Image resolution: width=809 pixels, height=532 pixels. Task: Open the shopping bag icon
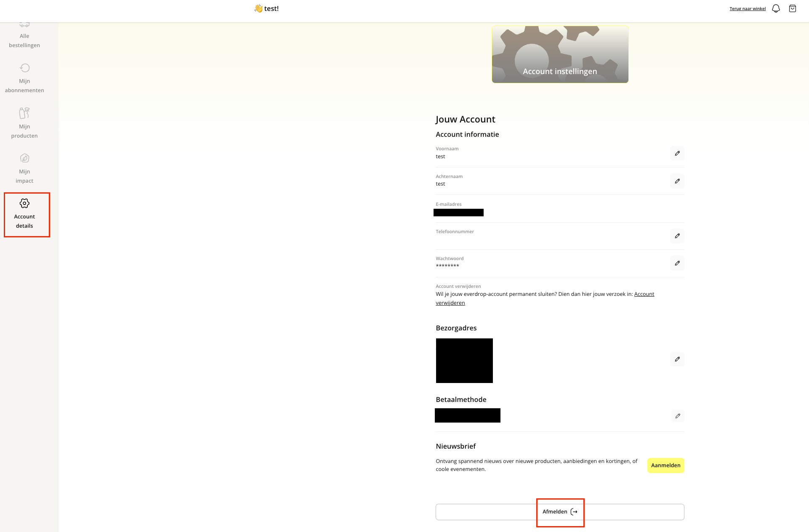pyautogui.click(x=792, y=8)
